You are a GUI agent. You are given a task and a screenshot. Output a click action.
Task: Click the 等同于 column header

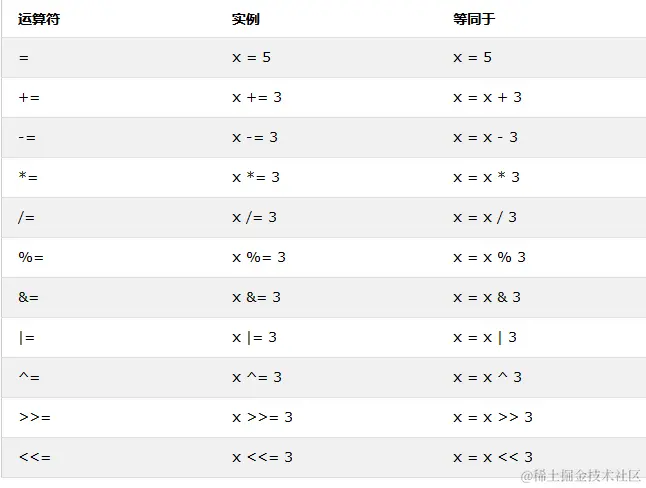tap(474, 19)
